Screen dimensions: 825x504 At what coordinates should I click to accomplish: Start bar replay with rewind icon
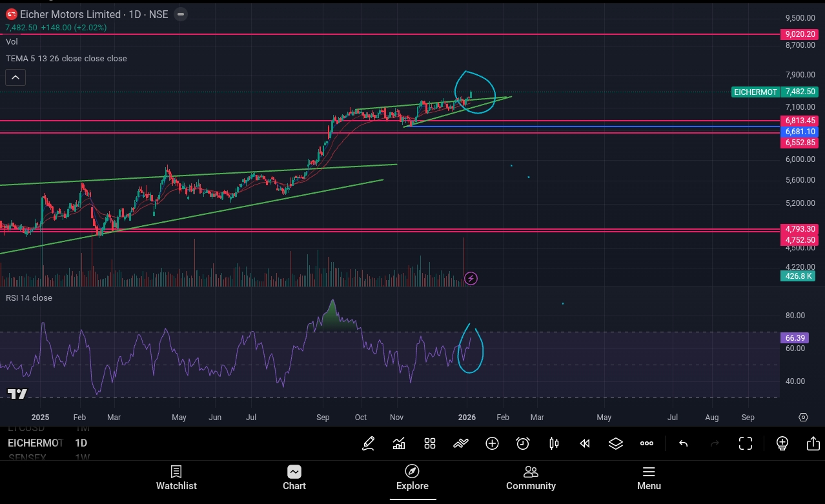(x=585, y=443)
